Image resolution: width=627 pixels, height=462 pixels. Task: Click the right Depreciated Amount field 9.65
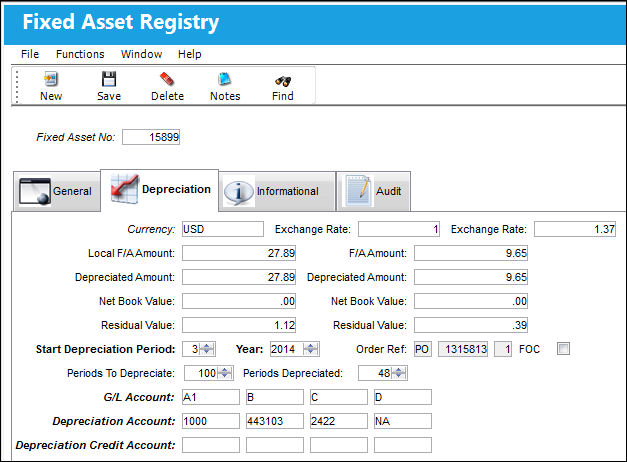[x=471, y=277]
